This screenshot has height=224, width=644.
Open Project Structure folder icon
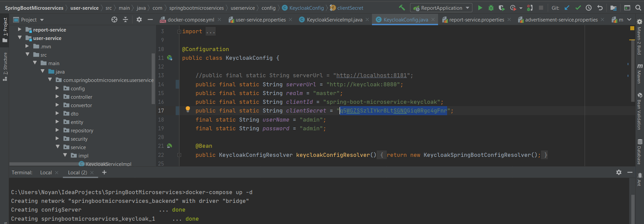coord(613,8)
